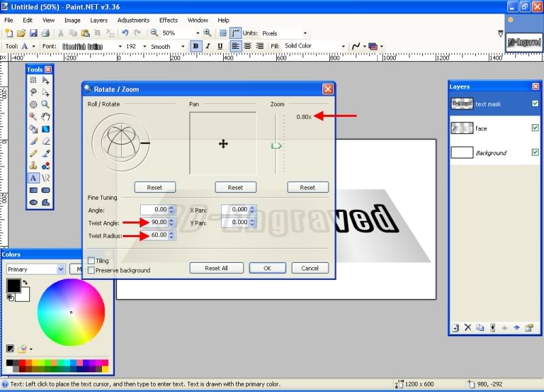Click the Reset All button
The height and width of the screenshot is (392, 544).
[216, 268]
